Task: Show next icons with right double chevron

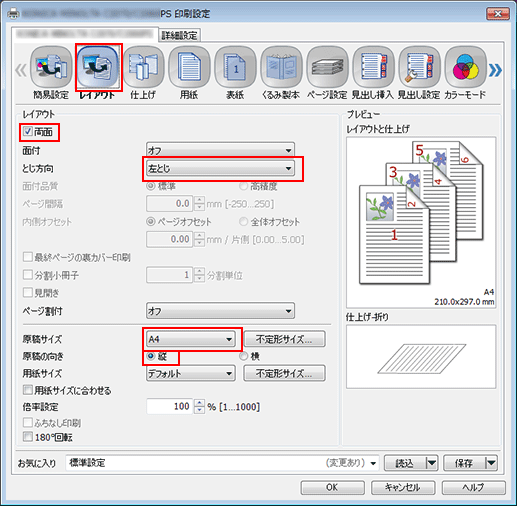Action: pyautogui.click(x=495, y=70)
